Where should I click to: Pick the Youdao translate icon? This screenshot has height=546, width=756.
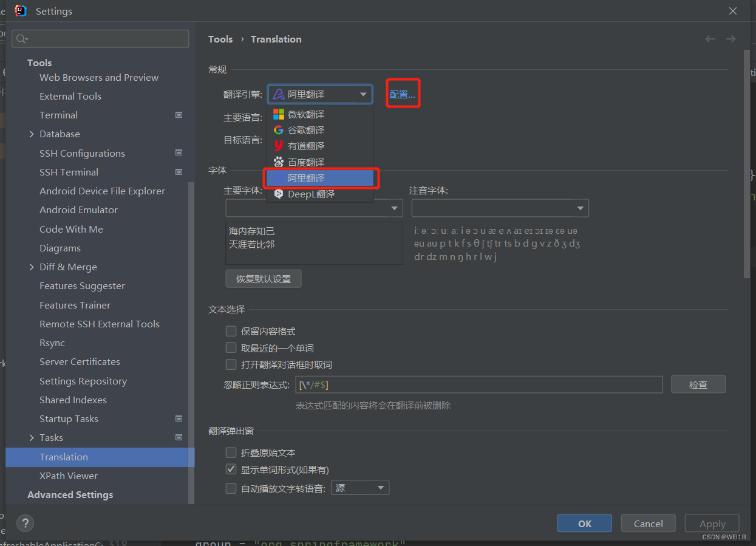(x=279, y=146)
